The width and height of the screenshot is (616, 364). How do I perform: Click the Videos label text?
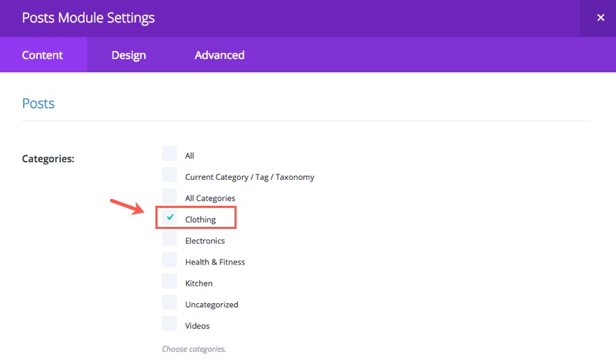[197, 326]
